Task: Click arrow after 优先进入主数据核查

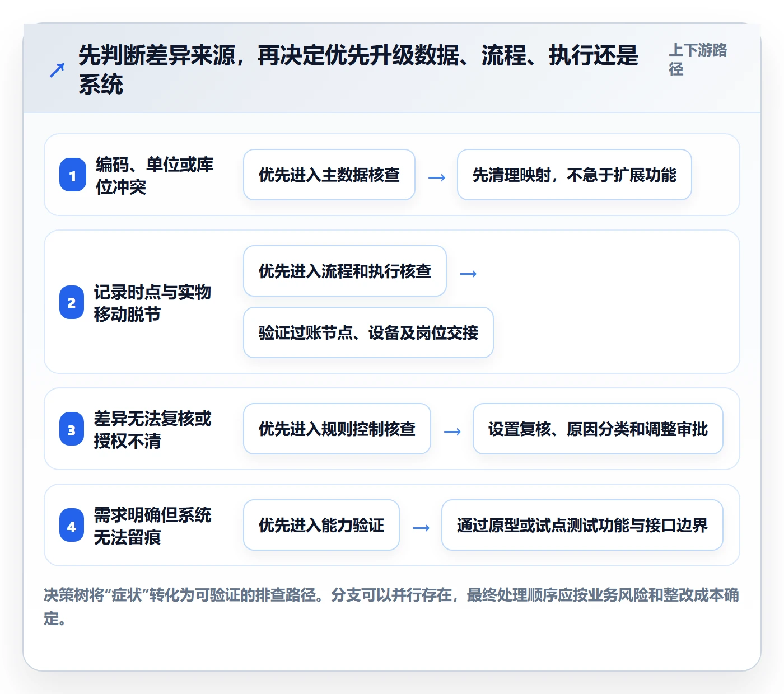Action: coord(437,177)
